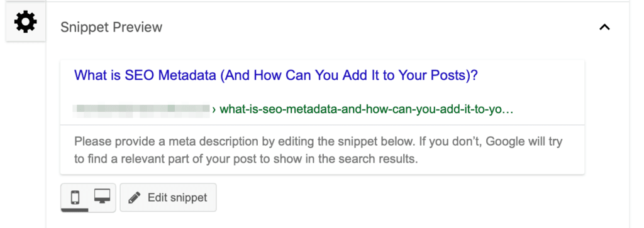Image resolution: width=644 pixels, height=228 pixels.
Task: Open the gear settings tab
Action: 25,22
